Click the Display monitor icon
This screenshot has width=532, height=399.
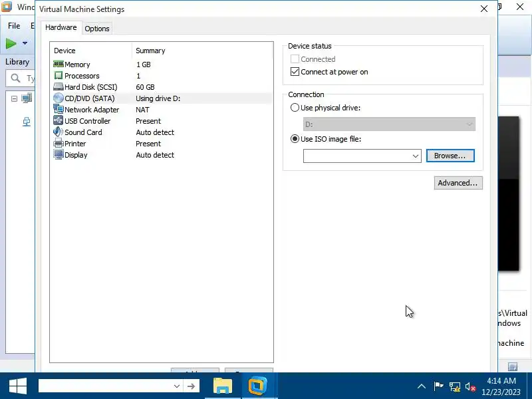(59, 154)
